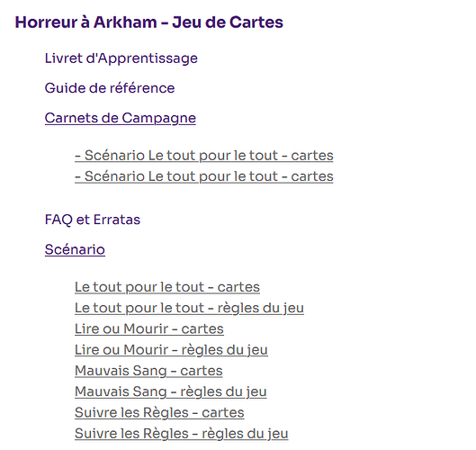The image size is (476, 450).
Task: Click the second Scénario Le tout pour le tout - cartes entry
Action: (204, 176)
